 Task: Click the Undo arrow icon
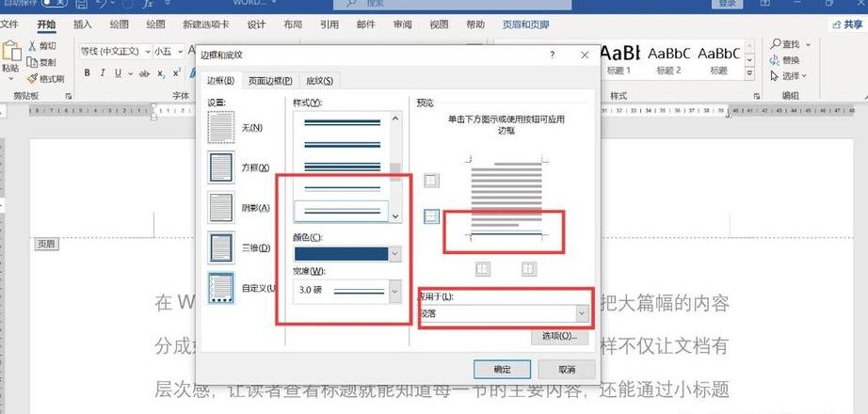tap(102, 4)
